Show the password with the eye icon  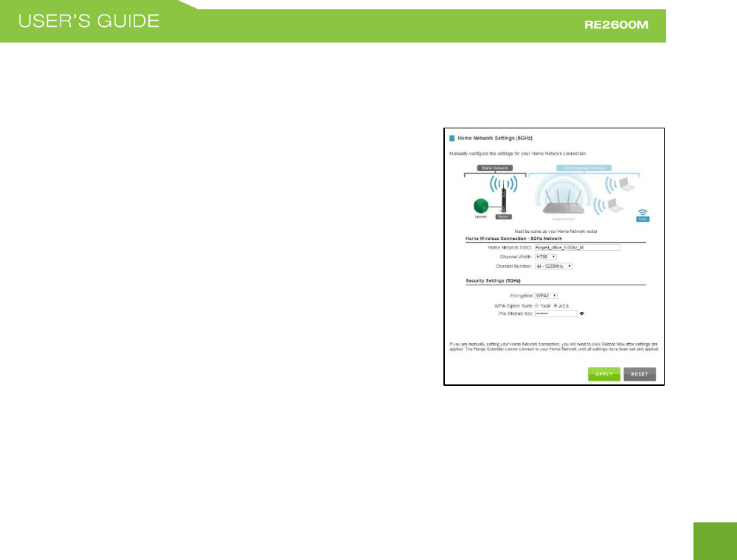[582, 314]
